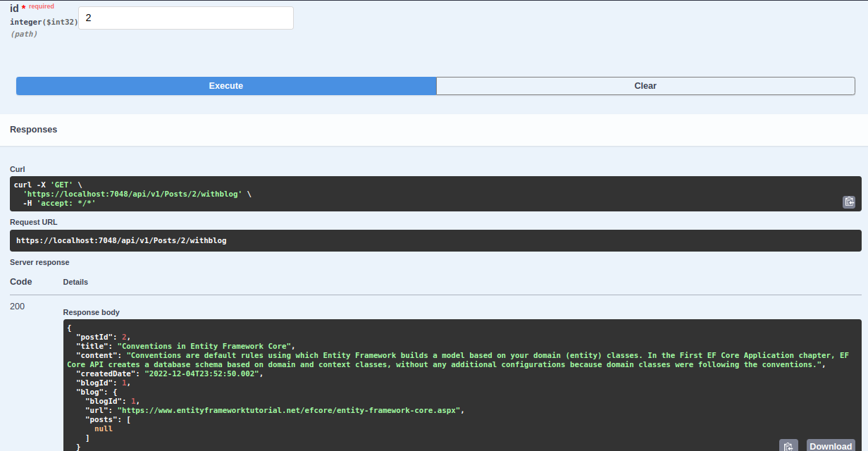This screenshot has height=451, width=868.
Task: Click the Curl section label
Action: [16, 169]
